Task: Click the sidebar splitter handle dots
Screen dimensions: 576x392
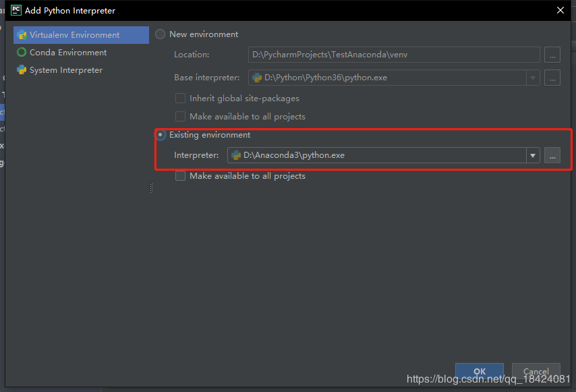Action: 151,188
